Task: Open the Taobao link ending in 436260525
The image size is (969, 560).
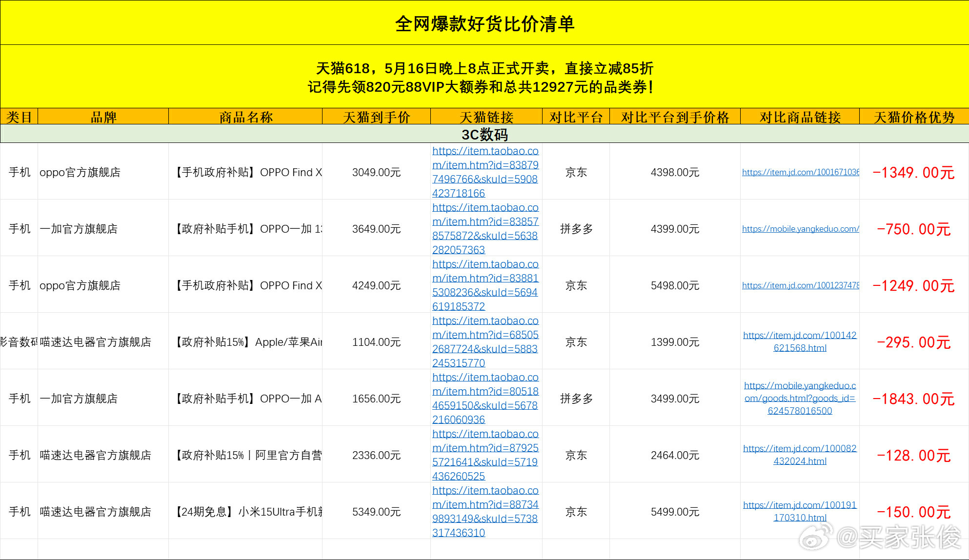Action: 485,455
